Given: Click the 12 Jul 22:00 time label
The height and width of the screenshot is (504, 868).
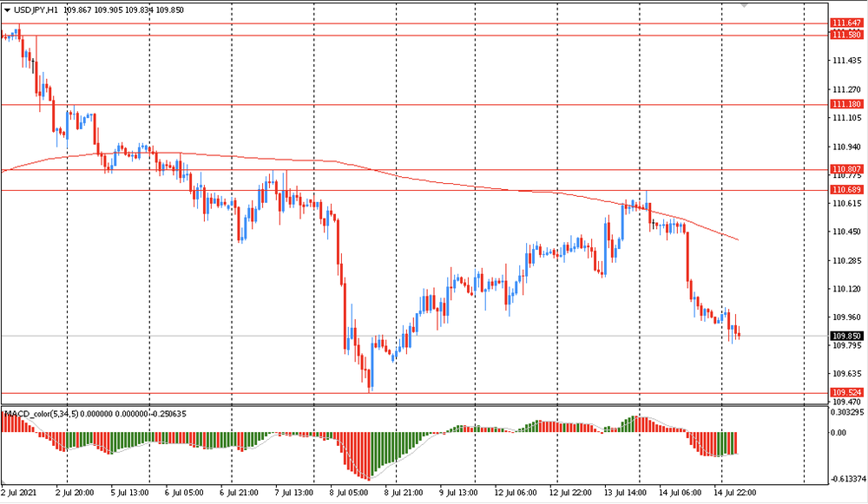Looking at the screenshot, I should click(x=570, y=493).
